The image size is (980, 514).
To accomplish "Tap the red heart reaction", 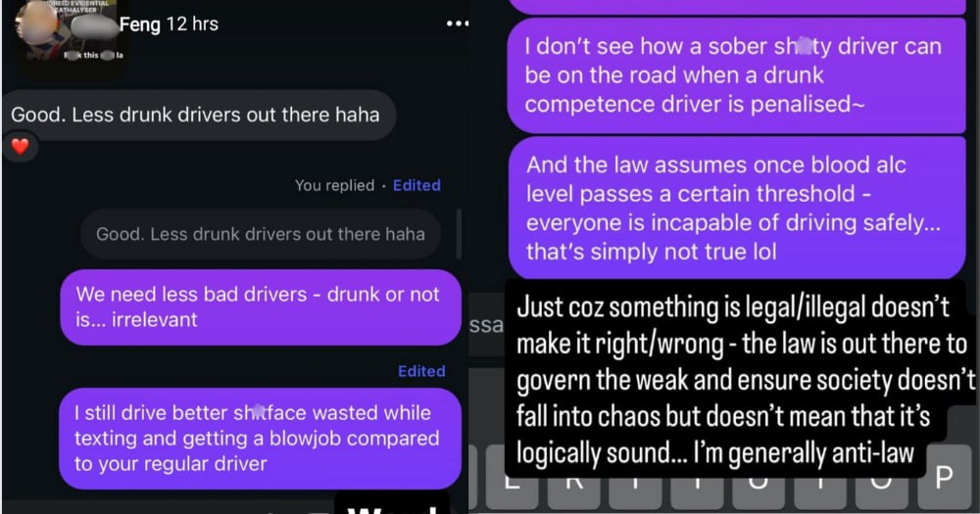I will 20,147.
